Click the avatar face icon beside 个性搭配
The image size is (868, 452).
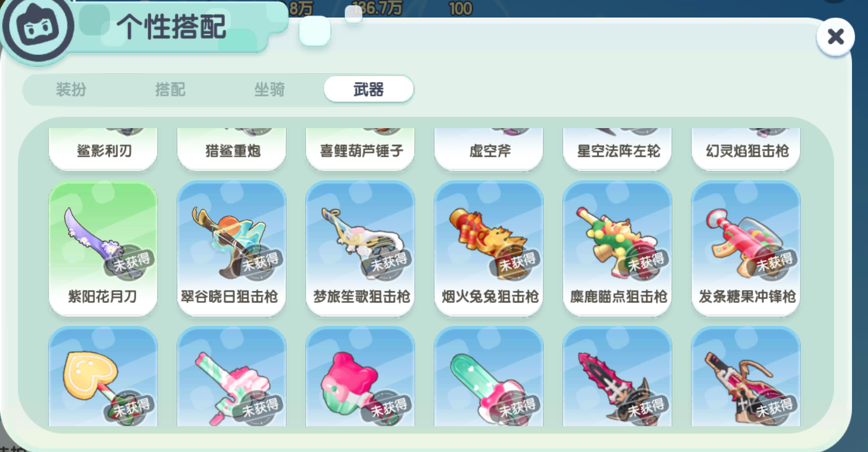[37, 27]
